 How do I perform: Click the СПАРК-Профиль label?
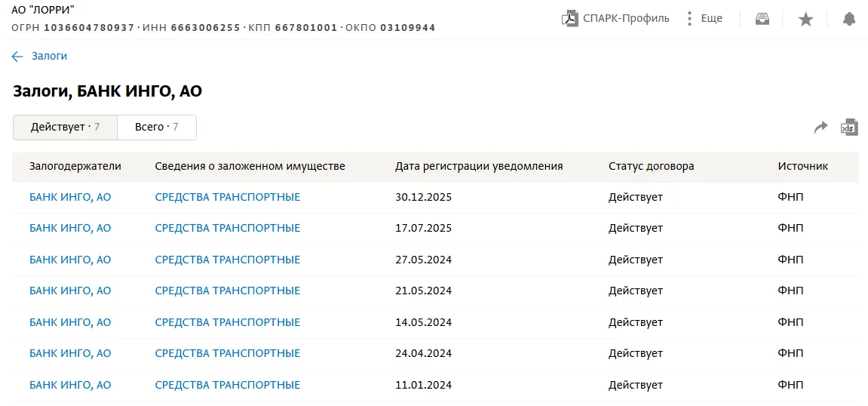626,18
